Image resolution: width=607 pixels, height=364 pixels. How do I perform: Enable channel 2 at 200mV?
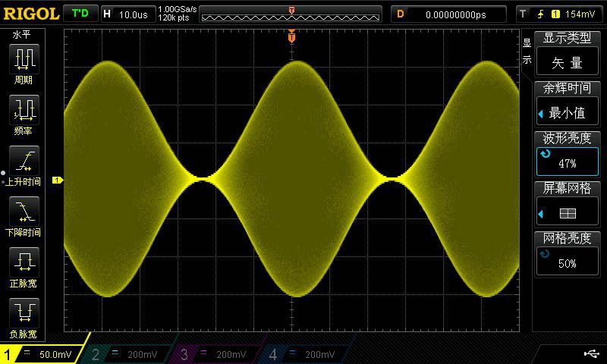click(132, 354)
